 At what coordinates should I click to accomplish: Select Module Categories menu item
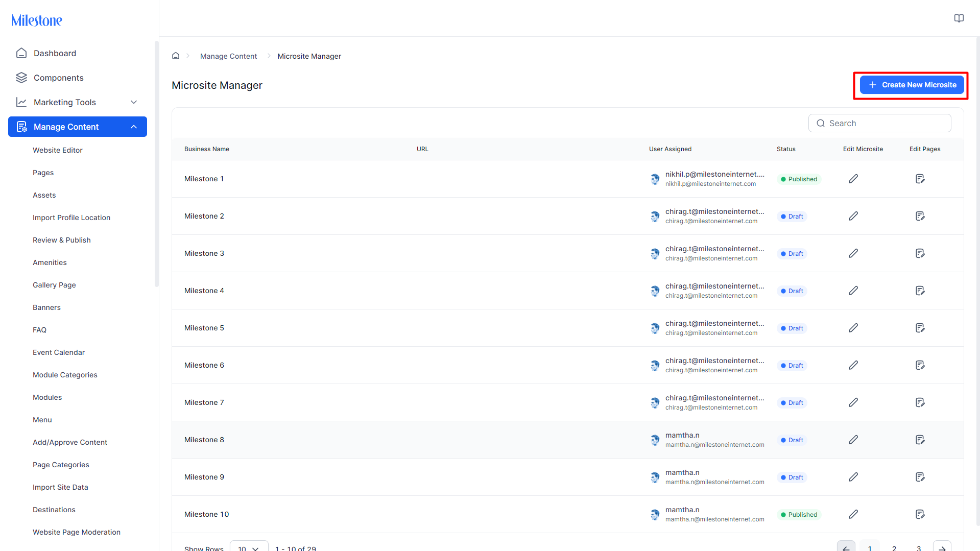coord(65,375)
